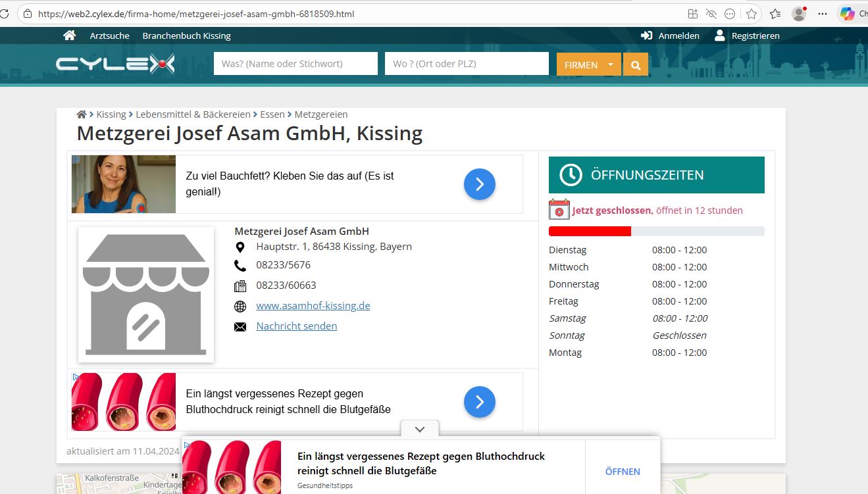Click the 'Was?' search input field

coord(295,64)
